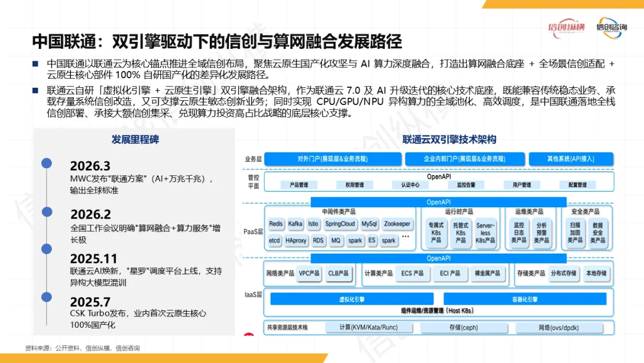Click the Istio middleware box

(313, 224)
